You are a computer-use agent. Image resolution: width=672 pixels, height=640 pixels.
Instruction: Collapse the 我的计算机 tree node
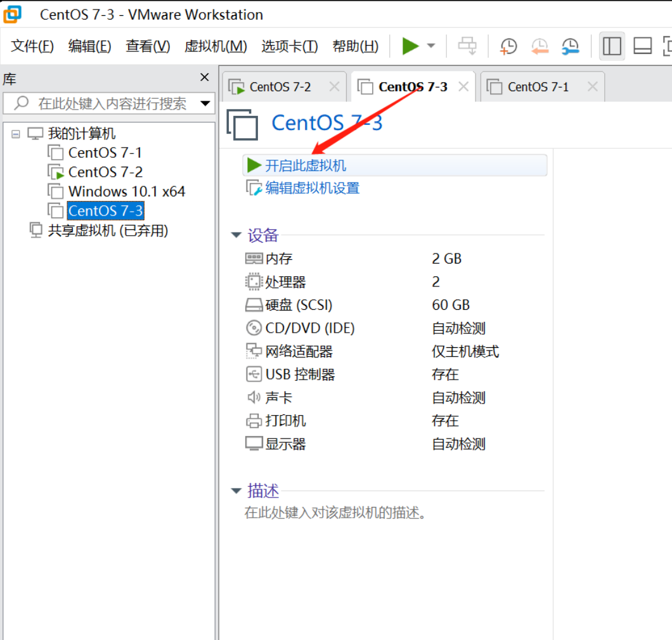(16, 134)
